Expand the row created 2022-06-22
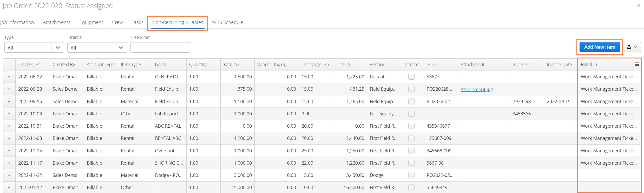Image resolution: width=644 pixels, height=193 pixels. coord(9,77)
